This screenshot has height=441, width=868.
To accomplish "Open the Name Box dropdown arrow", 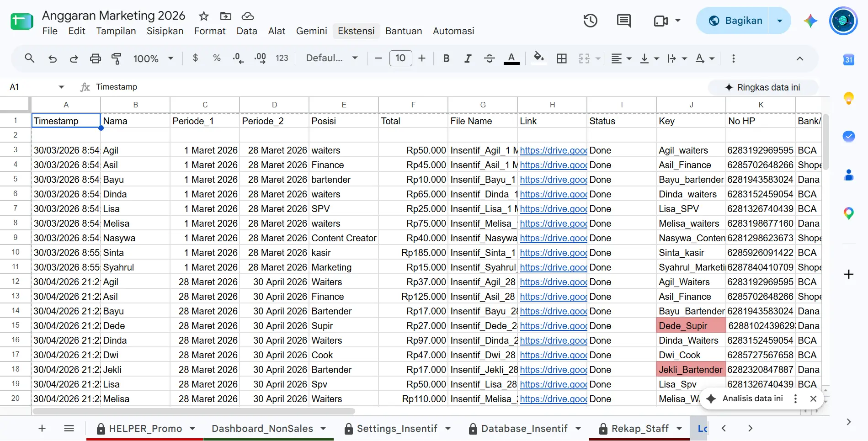I will coord(61,87).
